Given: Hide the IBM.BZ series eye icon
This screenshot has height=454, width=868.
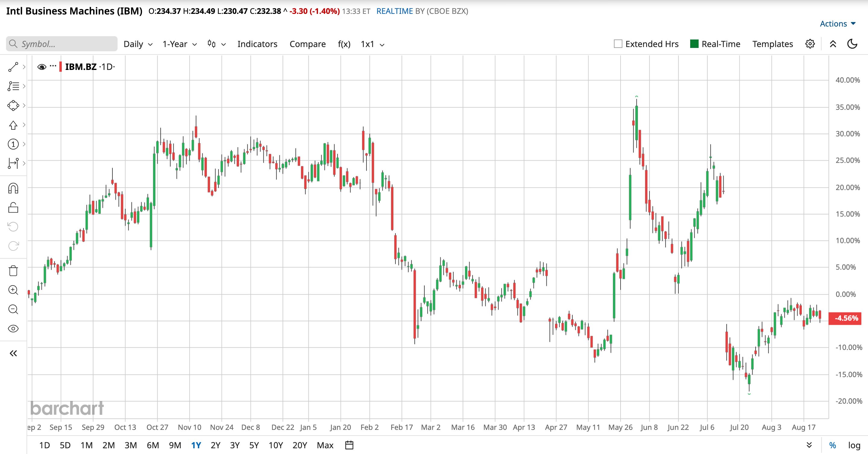Looking at the screenshot, I should pos(42,67).
